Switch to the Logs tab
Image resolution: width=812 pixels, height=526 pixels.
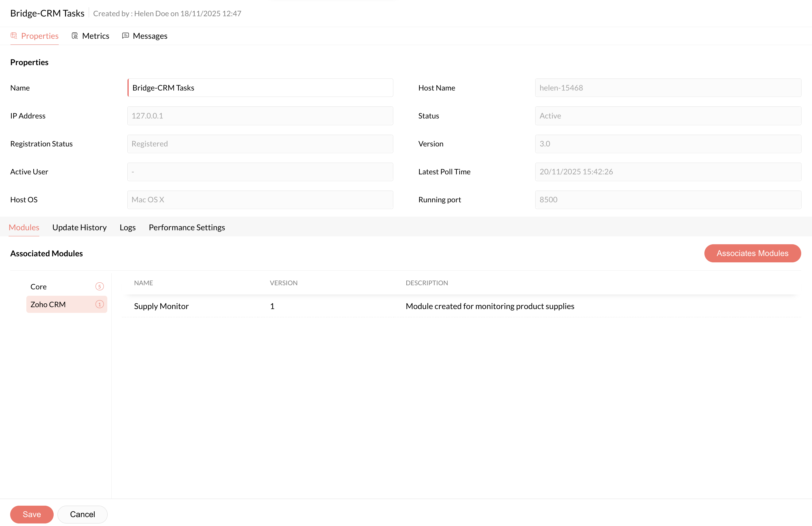[128, 227]
